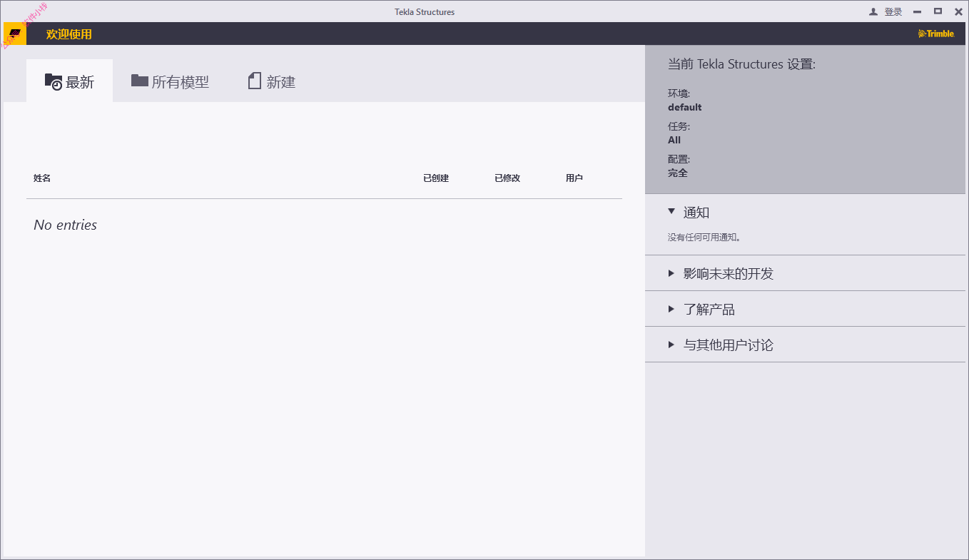The height and width of the screenshot is (560, 969).
Task: Click the 任务 value All
Action: (674, 140)
